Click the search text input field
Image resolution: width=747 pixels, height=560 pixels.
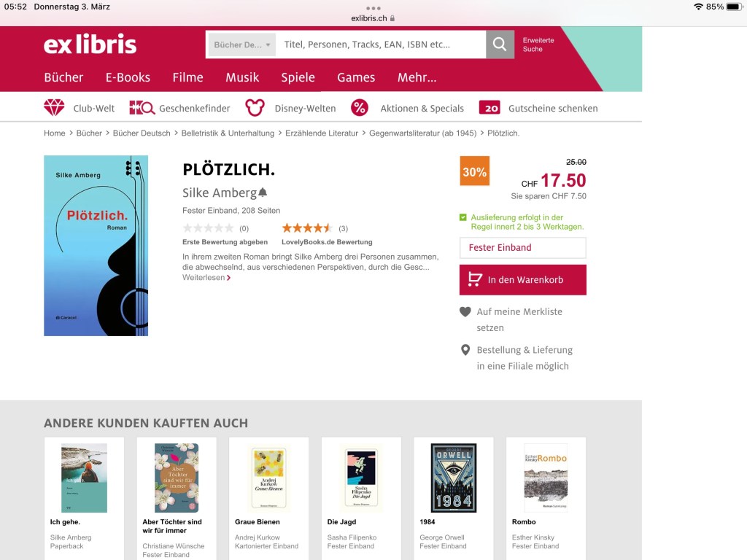pyautogui.click(x=381, y=44)
